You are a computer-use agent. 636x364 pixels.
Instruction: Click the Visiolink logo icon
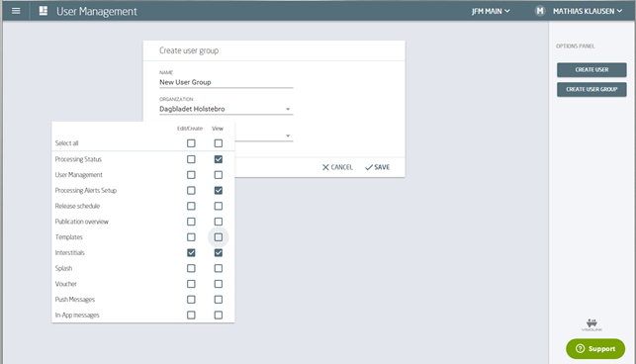coord(591,325)
